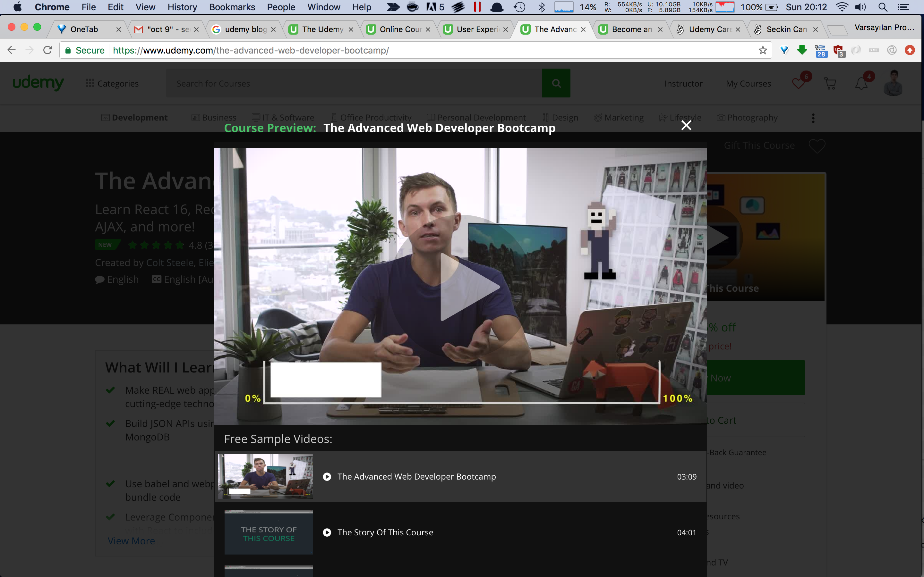Image resolution: width=924 pixels, height=577 pixels.
Task: Open the Bookmarks menu in menu bar
Action: pos(232,7)
